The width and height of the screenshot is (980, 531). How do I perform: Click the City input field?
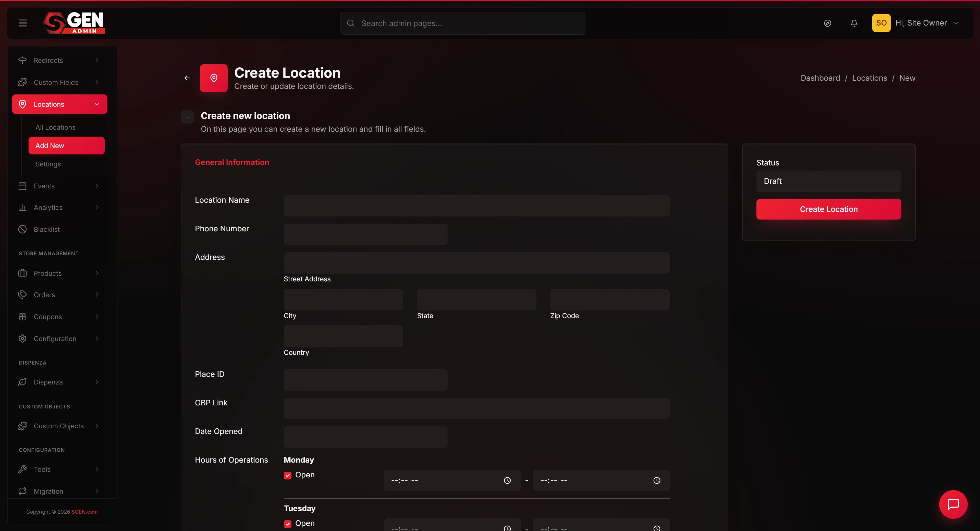pos(343,299)
